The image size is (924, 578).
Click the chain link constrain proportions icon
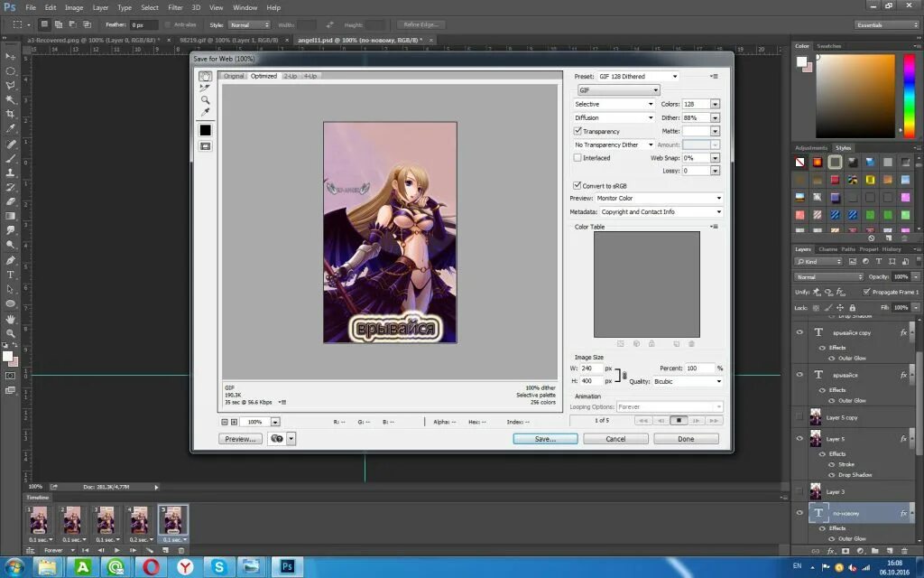coord(624,375)
